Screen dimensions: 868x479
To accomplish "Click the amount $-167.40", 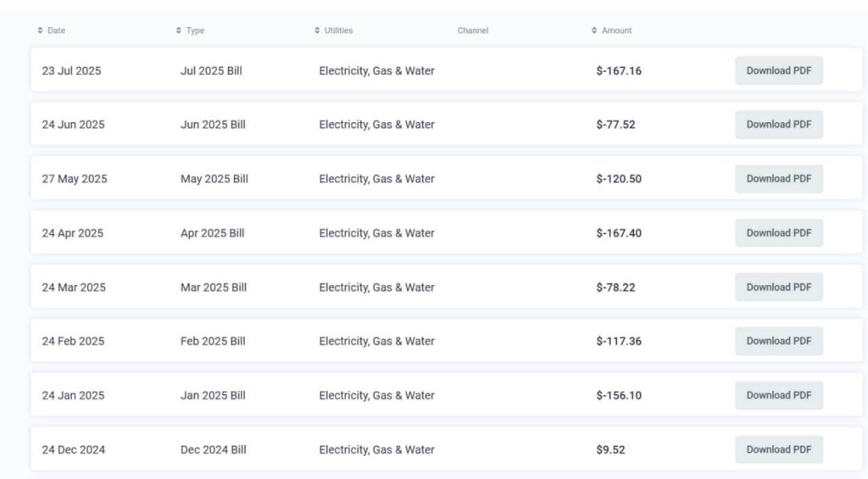I will (619, 233).
